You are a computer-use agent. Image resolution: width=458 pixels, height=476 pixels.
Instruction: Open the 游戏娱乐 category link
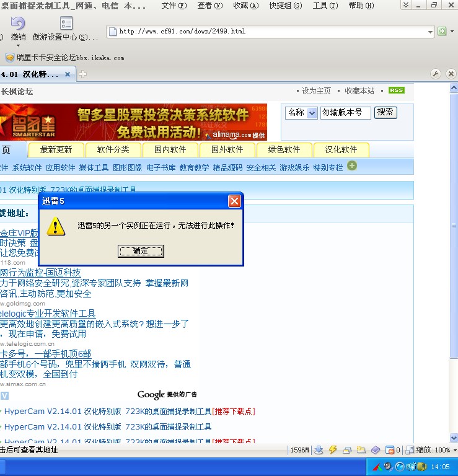tap(294, 167)
